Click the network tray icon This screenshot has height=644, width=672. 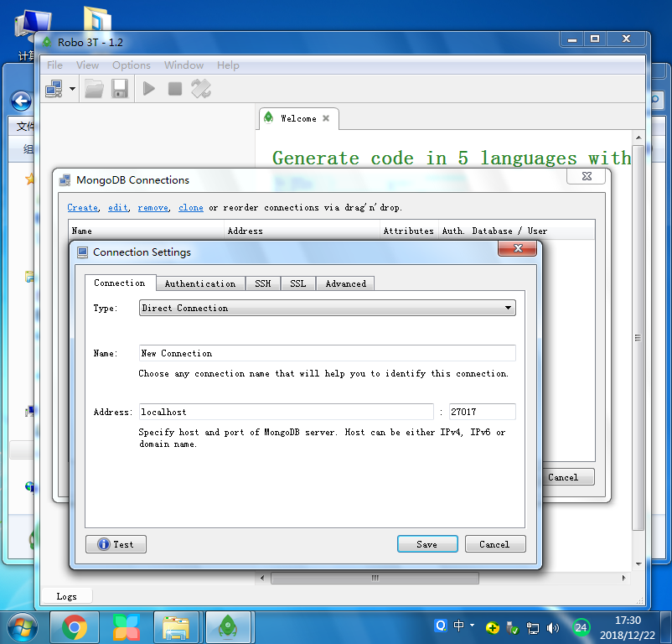533,628
